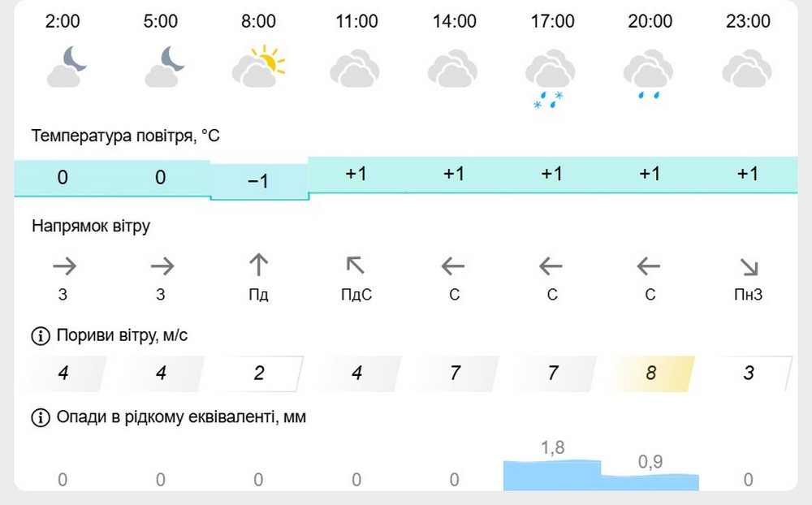
Task: Click the 1,8 mm precipitation bar
Action: (x=552, y=475)
